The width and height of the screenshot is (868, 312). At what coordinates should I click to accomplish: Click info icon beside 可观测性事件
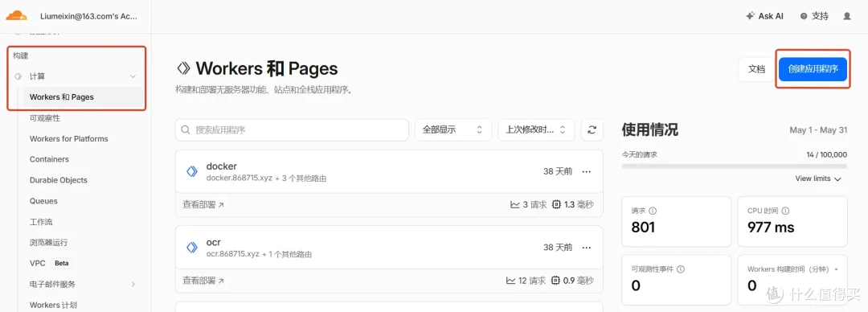point(681,269)
